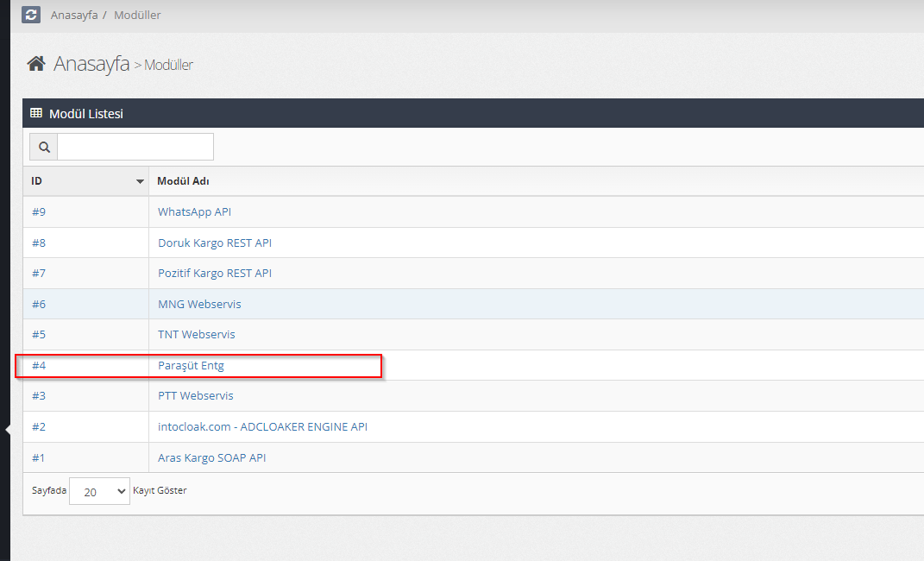Open Doruk Kargo REST API module
The height and width of the screenshot is (561, 924).
[x=215, y=243]
